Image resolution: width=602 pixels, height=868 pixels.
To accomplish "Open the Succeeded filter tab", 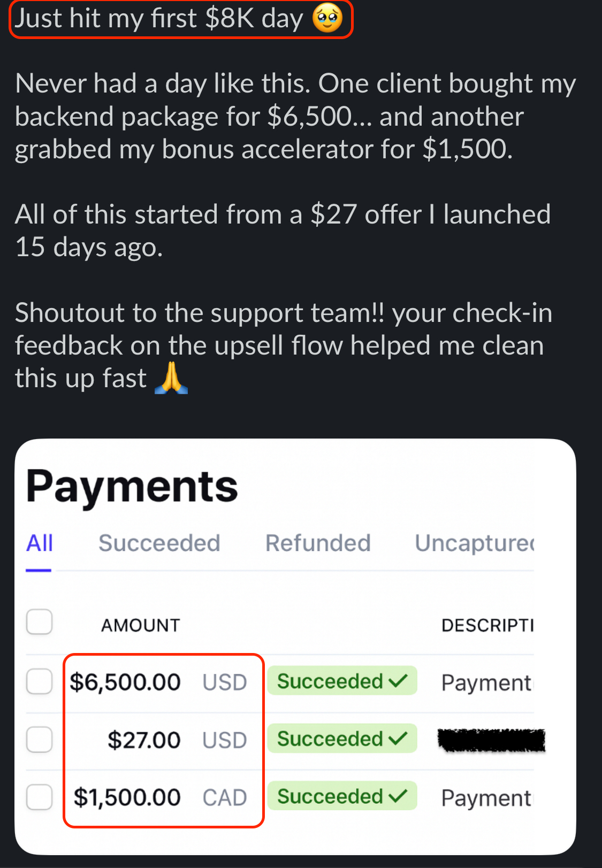I will pyautogui.click(x=159, y=543).
